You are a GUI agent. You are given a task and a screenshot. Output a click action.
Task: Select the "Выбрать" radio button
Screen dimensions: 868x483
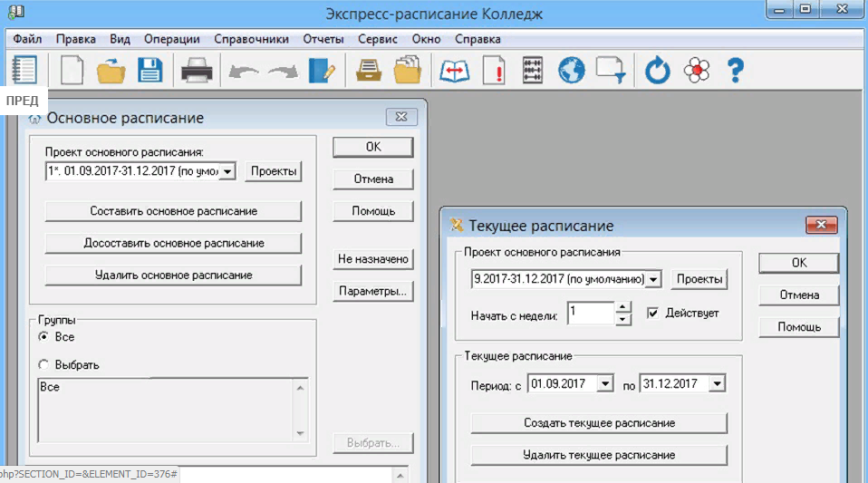[43, 365]
